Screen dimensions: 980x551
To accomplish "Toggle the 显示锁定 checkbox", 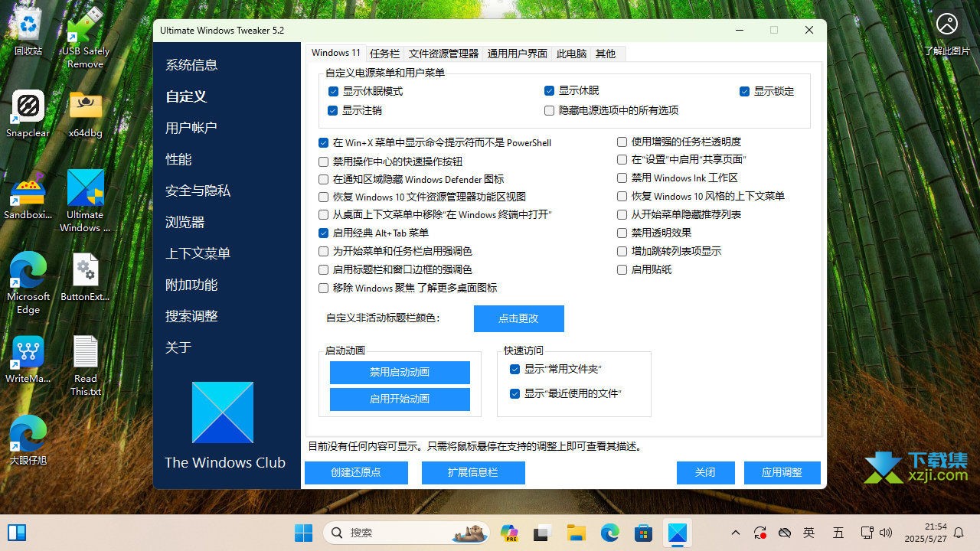I will point(744,91).
